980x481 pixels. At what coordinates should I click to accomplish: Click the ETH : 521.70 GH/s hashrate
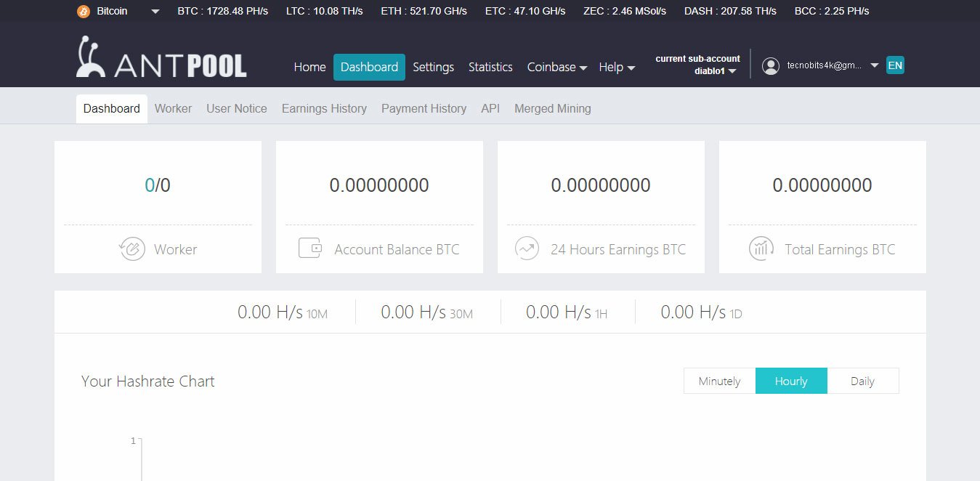424,11
